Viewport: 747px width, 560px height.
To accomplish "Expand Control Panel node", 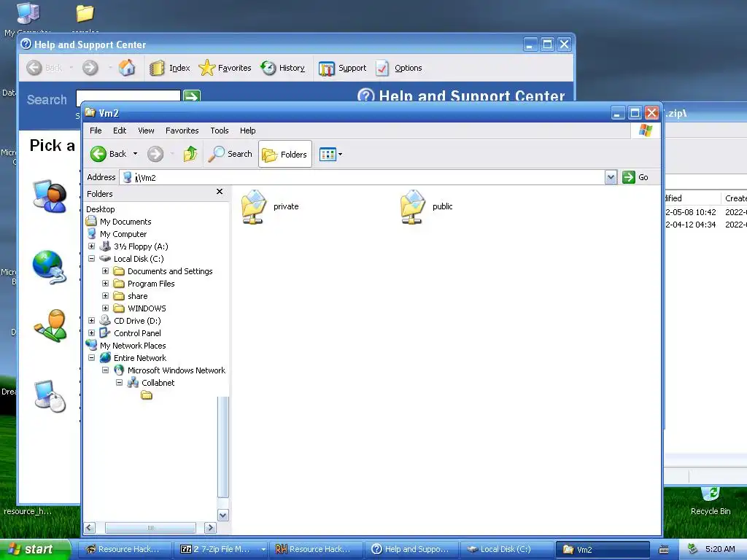I will 91,332.
